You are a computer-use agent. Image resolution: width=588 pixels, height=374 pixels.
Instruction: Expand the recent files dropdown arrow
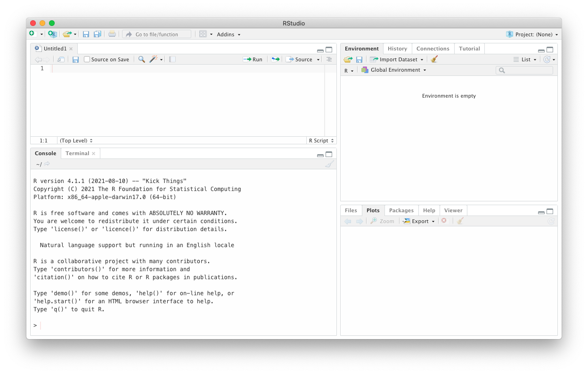coord(75,34)
